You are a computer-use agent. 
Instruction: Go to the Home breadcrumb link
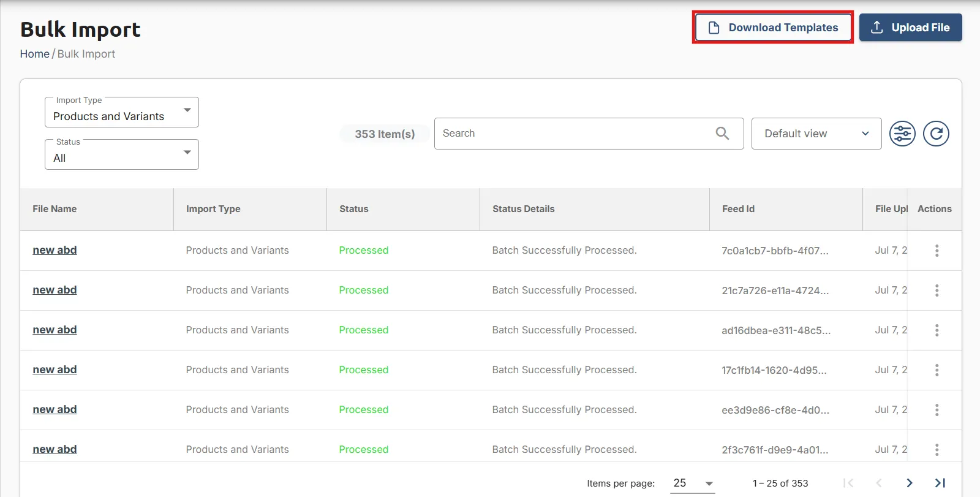coord(35,54)
